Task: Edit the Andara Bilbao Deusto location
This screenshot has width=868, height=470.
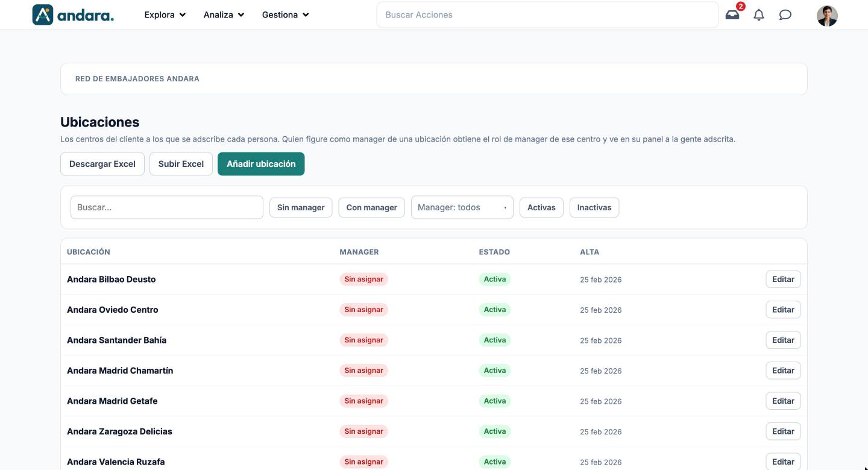Action: (783, 279)
